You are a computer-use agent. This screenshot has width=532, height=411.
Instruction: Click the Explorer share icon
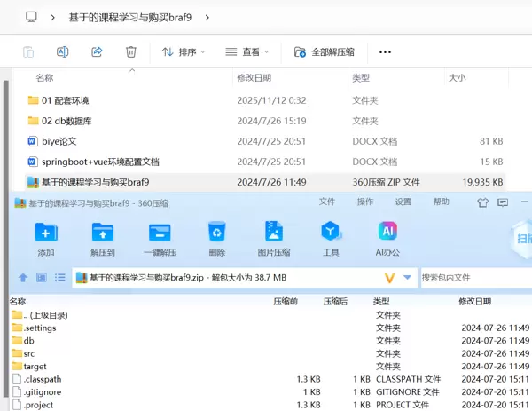pyautogui.click(x=97, y=52)
